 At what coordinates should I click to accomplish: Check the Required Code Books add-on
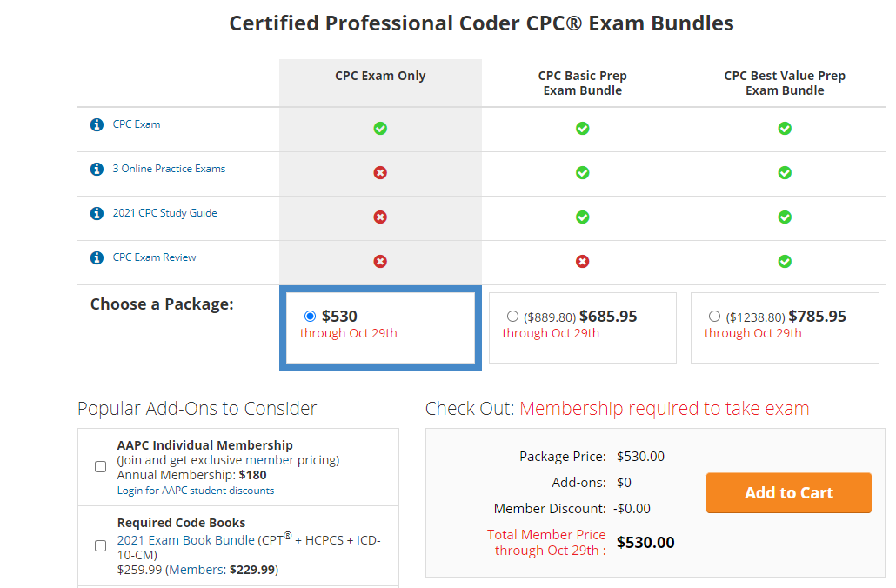point(100,546)
